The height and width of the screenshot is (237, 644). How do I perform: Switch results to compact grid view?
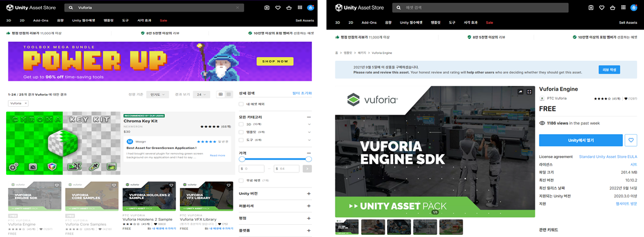tap(228, 95)
